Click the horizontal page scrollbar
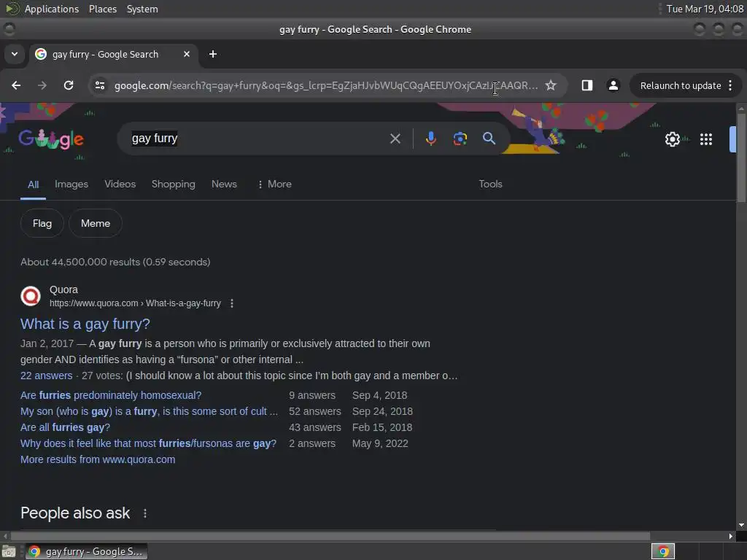This screenshot has width=747, height=560. [x=330, y=536]
